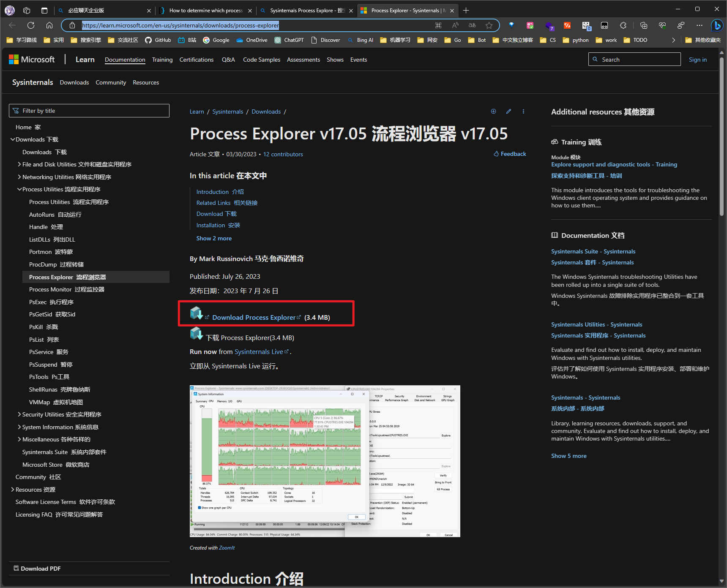Click the Edit pencil icon on the article
The image size is (727, 588).
(x=508, y=112)
